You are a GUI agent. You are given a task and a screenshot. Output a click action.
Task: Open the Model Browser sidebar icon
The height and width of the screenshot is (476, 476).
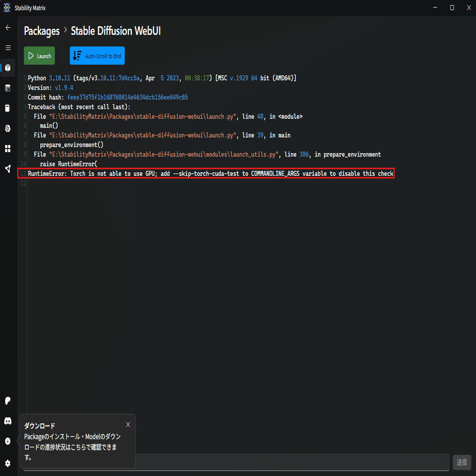(x=8, y=128)
